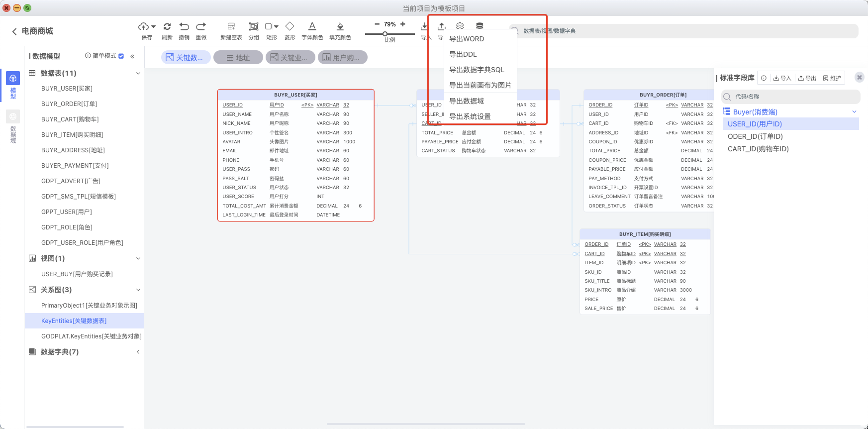Choose 导出WORD from export menu
This screenshot has width=868, height=429.
467,39
